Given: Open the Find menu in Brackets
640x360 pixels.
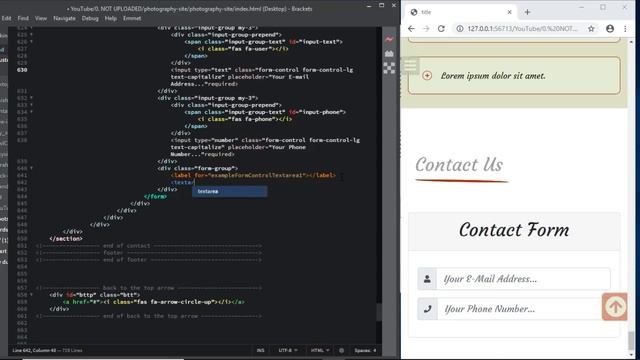Looking at the screenshot, I should pyautogui.click(x=23, y=18).
